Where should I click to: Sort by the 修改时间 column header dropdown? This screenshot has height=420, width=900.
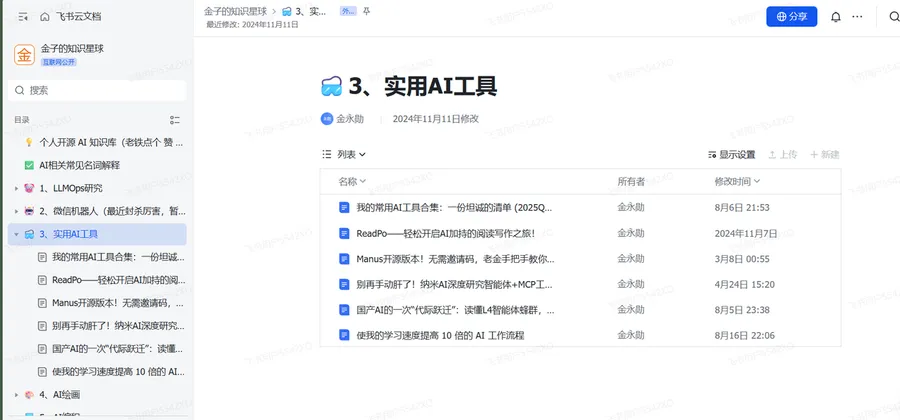pyautogui.click(x=737, y=181)
